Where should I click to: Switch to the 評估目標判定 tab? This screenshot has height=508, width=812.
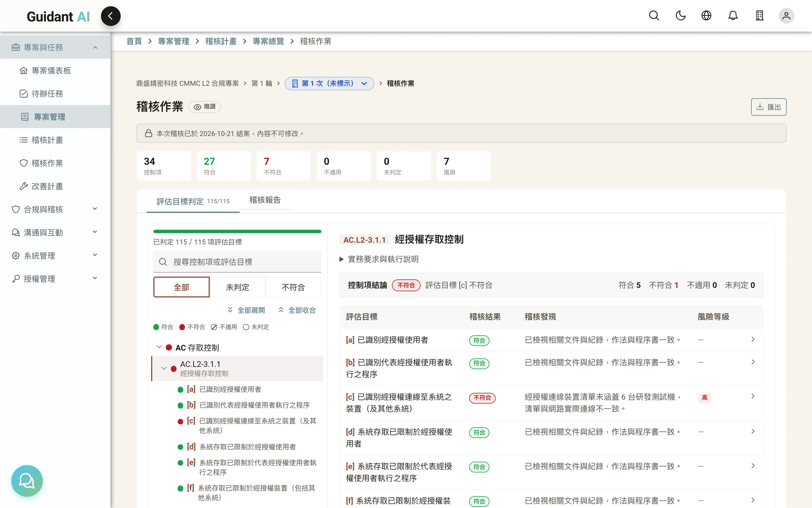click(x=193, y=201)
